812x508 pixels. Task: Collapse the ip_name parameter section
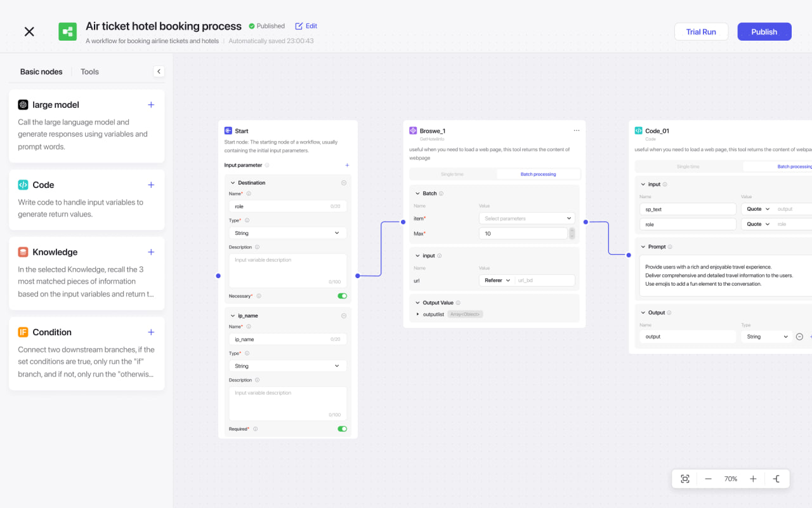pyautogui.click(x=233, y=316)
